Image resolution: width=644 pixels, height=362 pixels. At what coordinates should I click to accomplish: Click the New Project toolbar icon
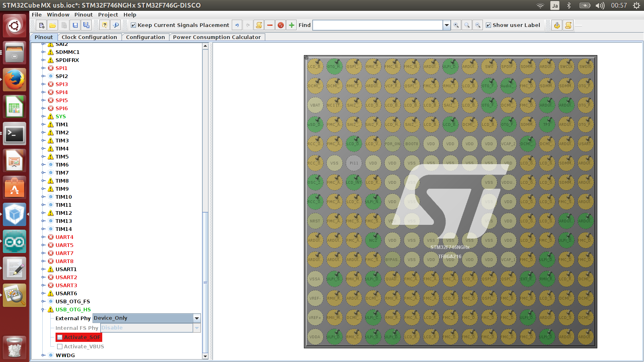click(41, 25)
